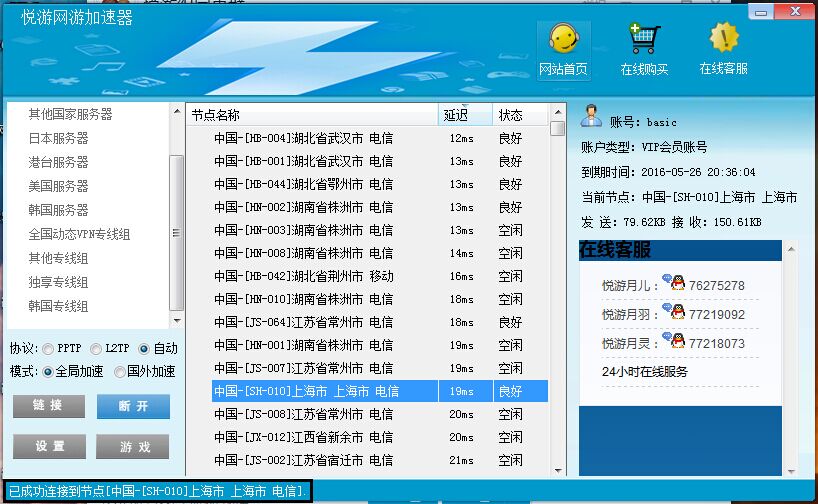The image size is (818, 504).
Task: Click the QQ penguin icon beside 77218073
Action: (677, 341)
